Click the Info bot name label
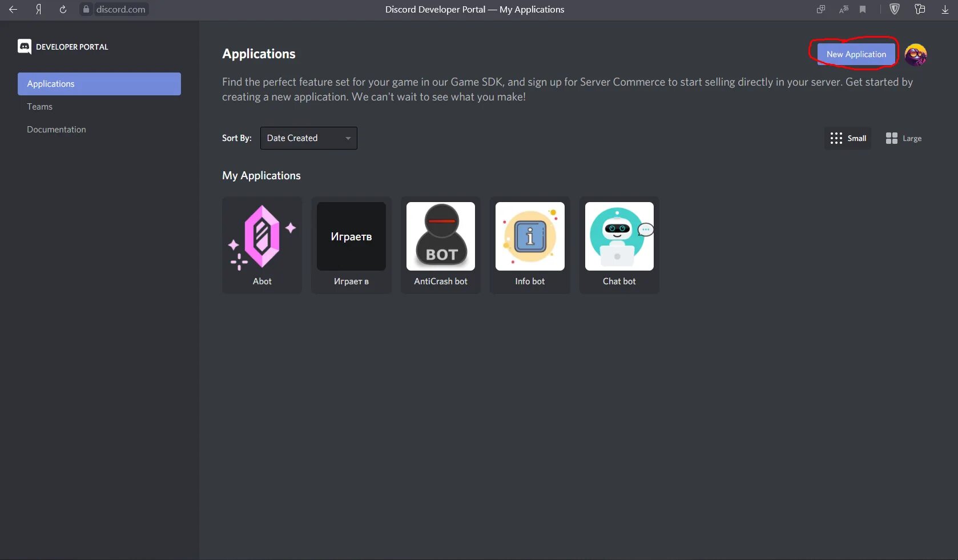The height and width of the screenshot is (560, 958). point(530,281)
